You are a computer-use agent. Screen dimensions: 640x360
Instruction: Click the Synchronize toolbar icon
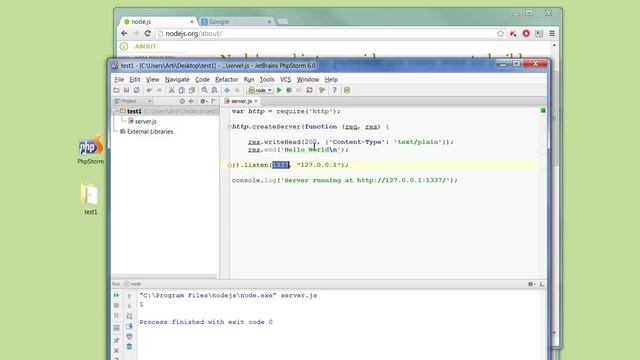(x=136, y=90)
